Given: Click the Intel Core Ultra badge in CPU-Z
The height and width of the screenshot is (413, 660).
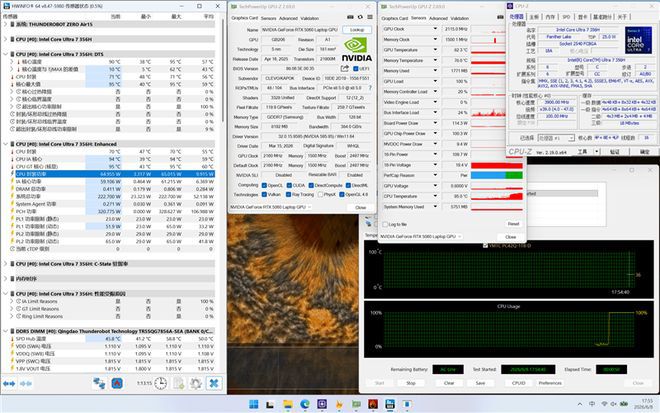Looking at the screenshot, I should [639, 40].
